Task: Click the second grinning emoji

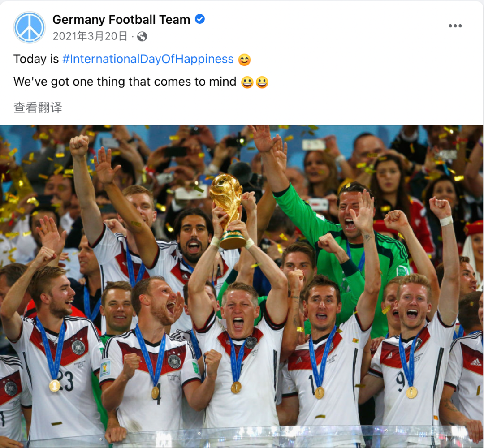Action: pos(262,82)
